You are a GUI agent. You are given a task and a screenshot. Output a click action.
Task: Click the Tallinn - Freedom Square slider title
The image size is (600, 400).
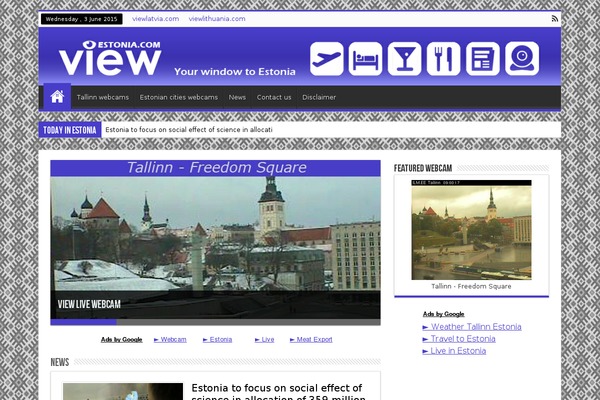coord(216,168)
